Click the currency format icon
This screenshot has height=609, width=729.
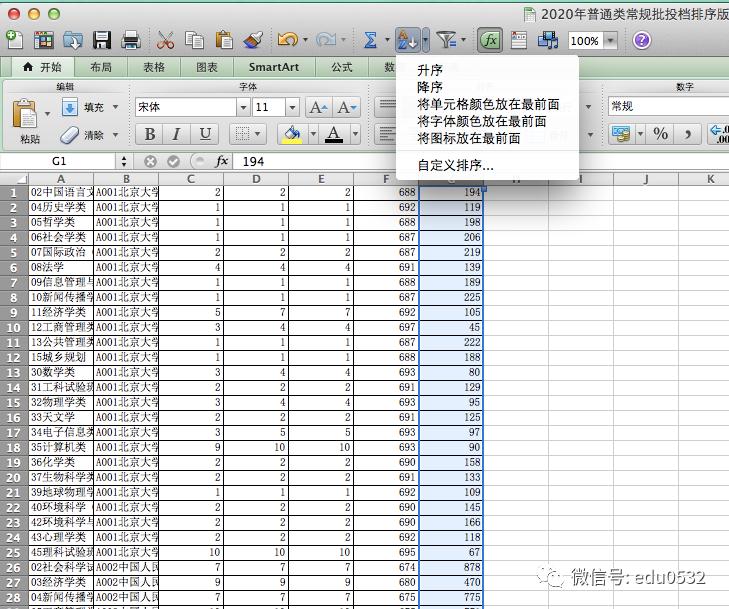tap(621, 135)
